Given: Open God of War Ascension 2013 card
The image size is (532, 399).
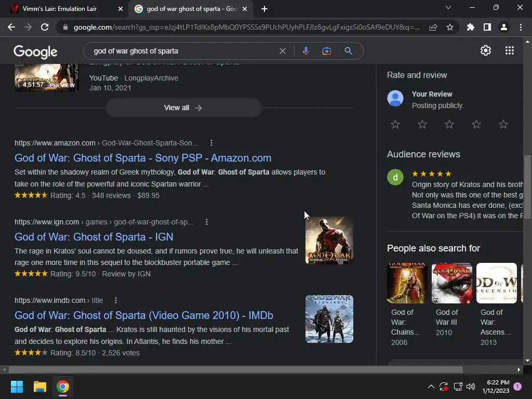Looking at the screenshot, I should click(x=496, y=304).
